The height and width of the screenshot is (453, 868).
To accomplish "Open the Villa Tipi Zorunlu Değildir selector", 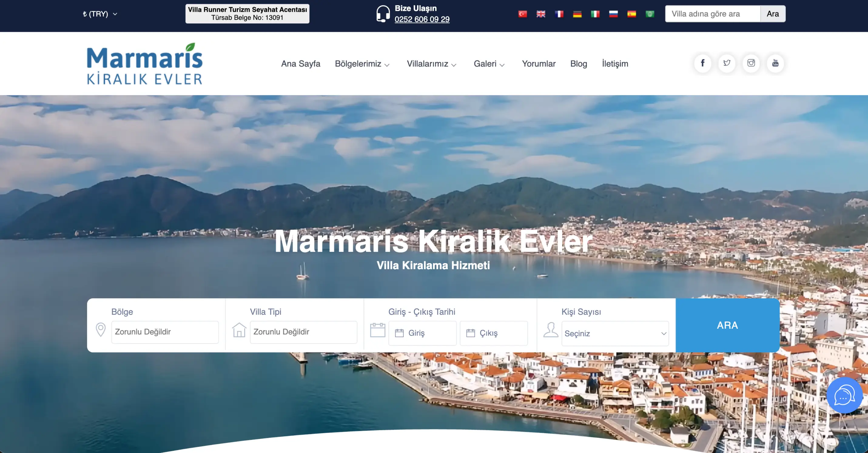I will 304,332.
